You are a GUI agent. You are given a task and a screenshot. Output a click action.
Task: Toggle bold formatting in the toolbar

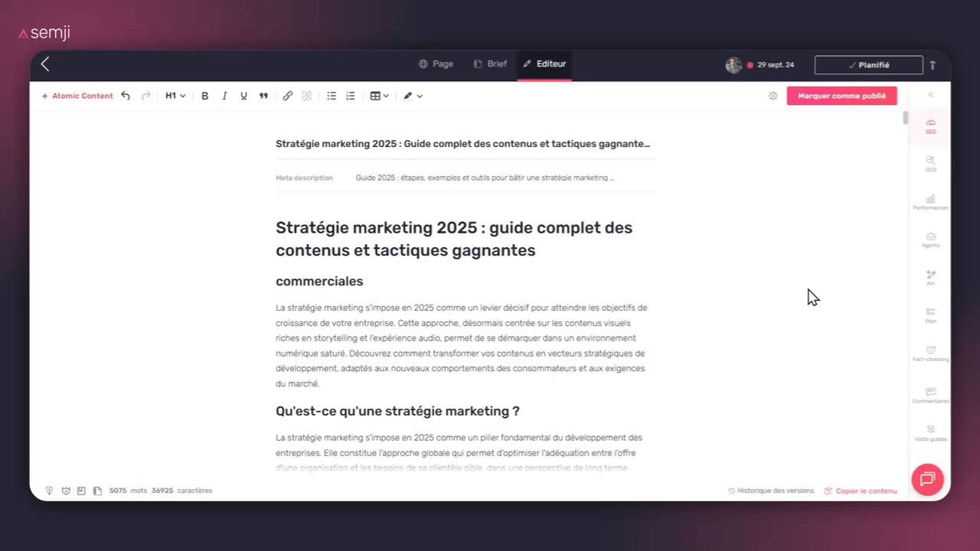(204, 96)
